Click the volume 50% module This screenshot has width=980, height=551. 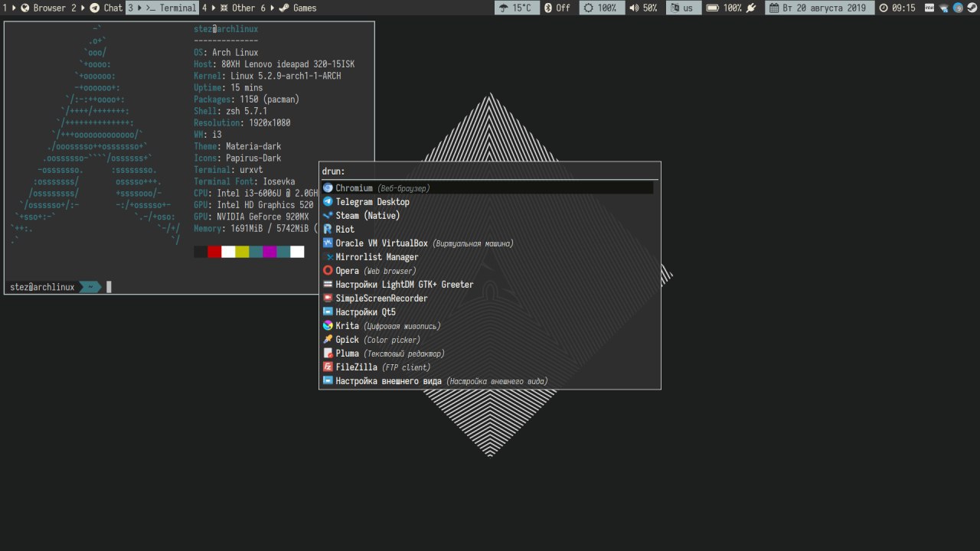tap(643, 8)
